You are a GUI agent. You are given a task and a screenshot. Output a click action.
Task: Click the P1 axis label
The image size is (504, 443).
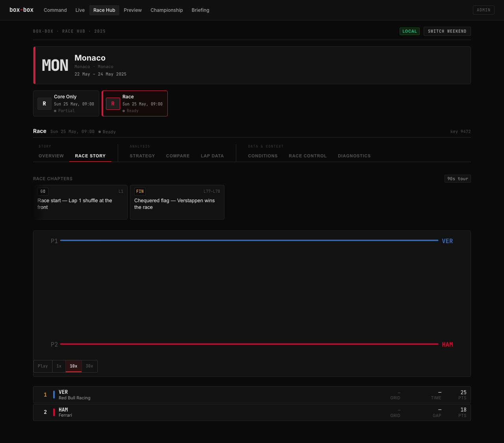[x=54, y=241]
